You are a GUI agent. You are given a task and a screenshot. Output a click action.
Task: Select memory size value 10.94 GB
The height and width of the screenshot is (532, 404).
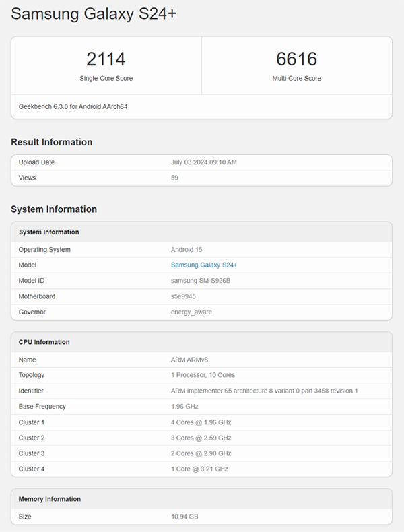coord(184,517)
